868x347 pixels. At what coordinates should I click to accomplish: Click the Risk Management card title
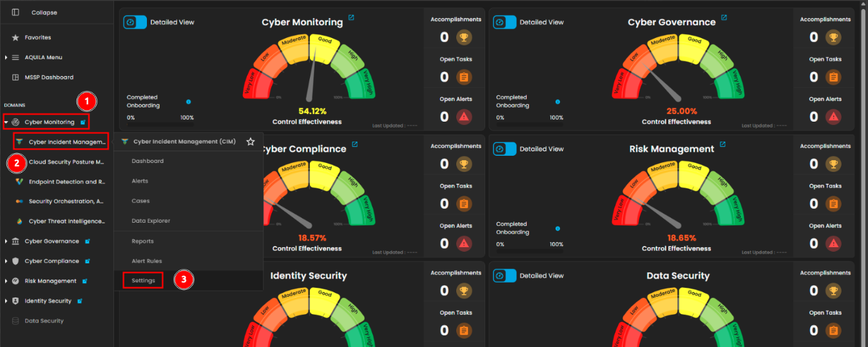point(672,149)
